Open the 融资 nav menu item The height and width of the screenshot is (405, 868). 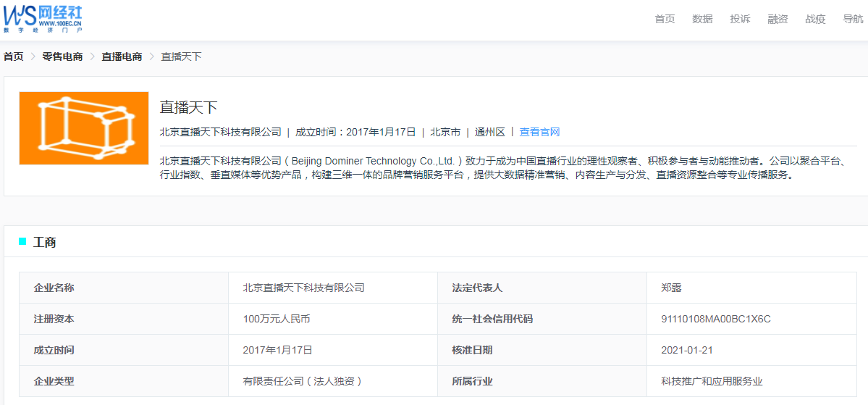click(778, 19)
